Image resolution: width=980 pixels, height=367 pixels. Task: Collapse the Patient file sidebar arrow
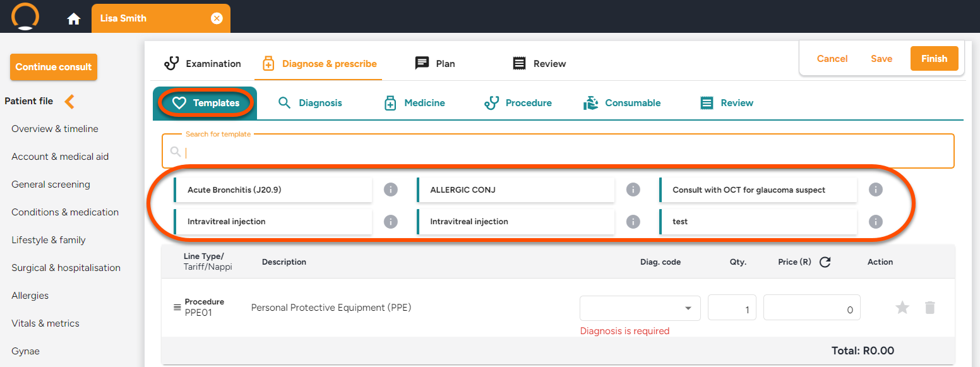click(x=69, y=101)
